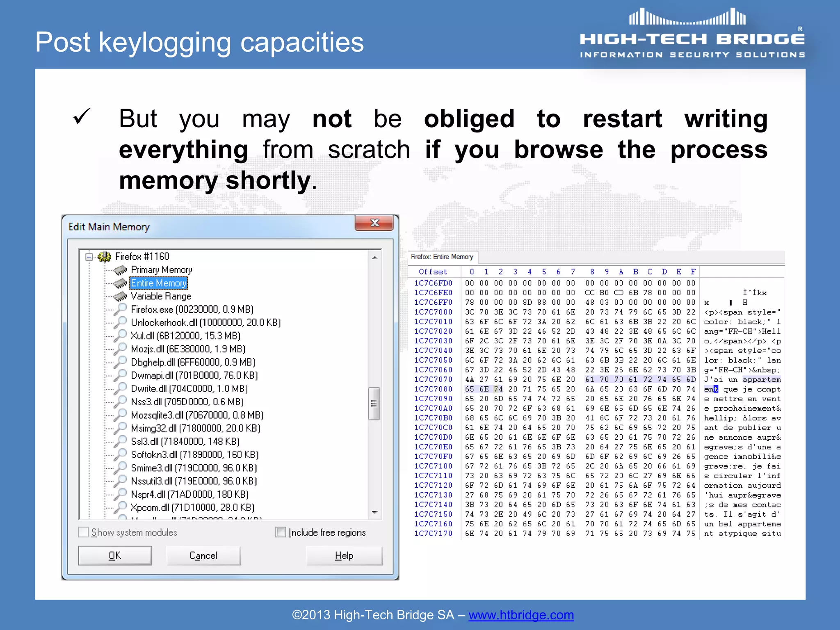Image resolution: width=840 pixels, height=630 pixels.
Task: Click magnifier icon beside Mozsqlite3.dll
Action: pyautogui.click(x=120, y=415)
